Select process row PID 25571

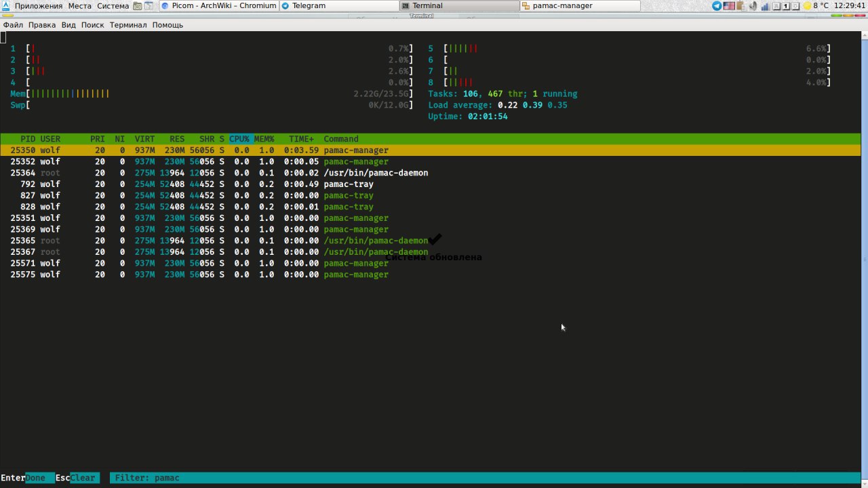pos(431,263)
